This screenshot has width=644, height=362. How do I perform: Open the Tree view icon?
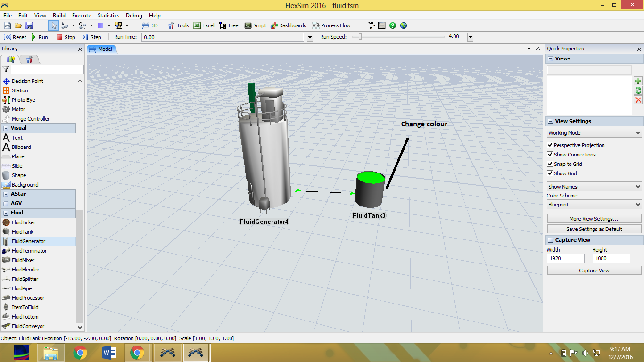(x=223, y=25)
